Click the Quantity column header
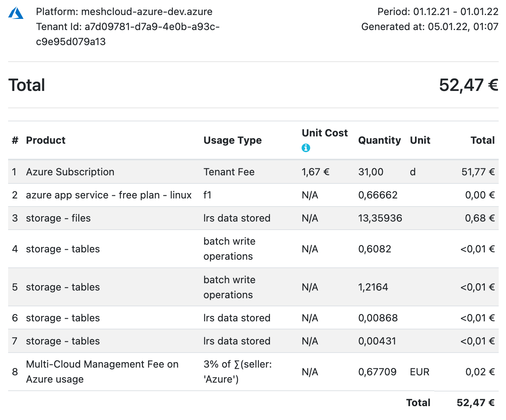This screenshot has height=420, width=506. click(x=379, y=140)
